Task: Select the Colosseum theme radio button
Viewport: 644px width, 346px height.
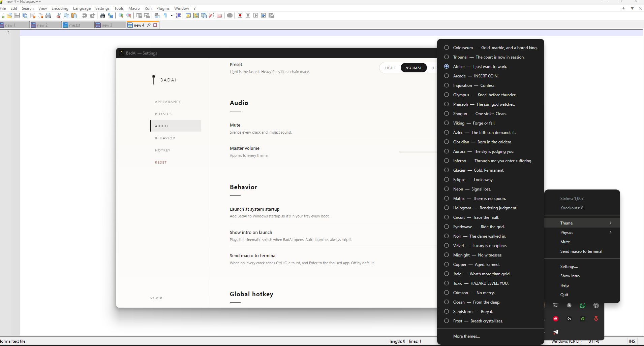Action: pyautogui.click(x=447, y=47)
